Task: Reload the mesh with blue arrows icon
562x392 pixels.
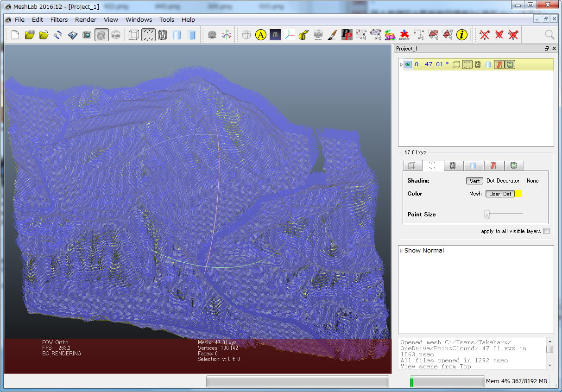Action: 58,35
